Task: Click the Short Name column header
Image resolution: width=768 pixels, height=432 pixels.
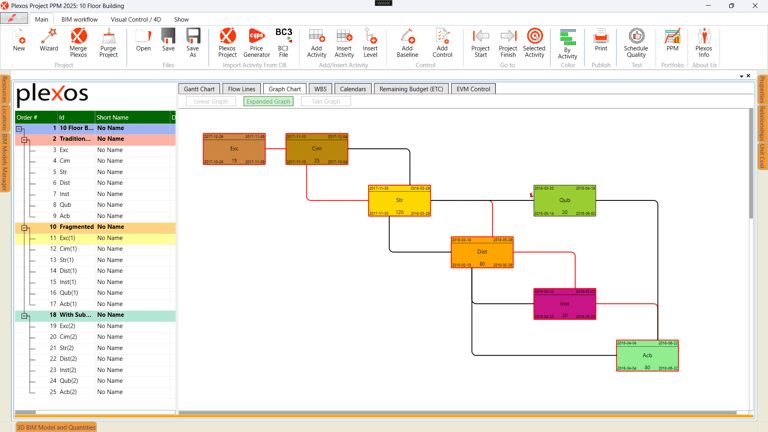Action: coord(132,118)
